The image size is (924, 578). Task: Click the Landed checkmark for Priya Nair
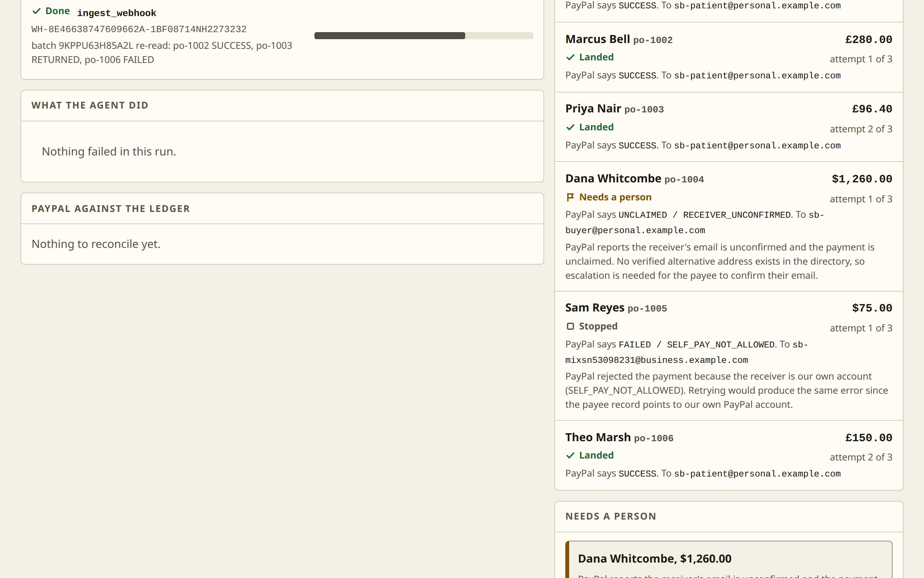click(x=570, y=127)
